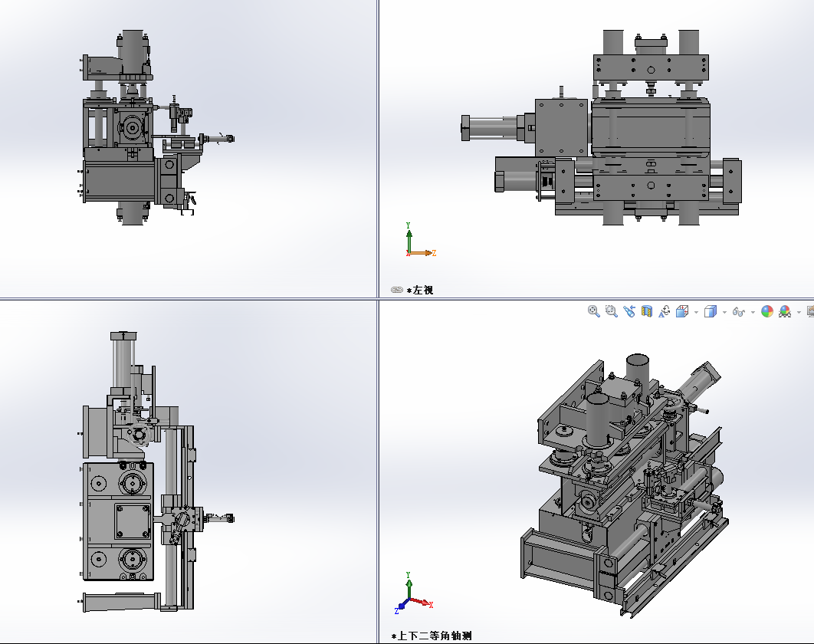814x644 pixels.
Task: Click the View Orientation cube icon
Action: 681,311
